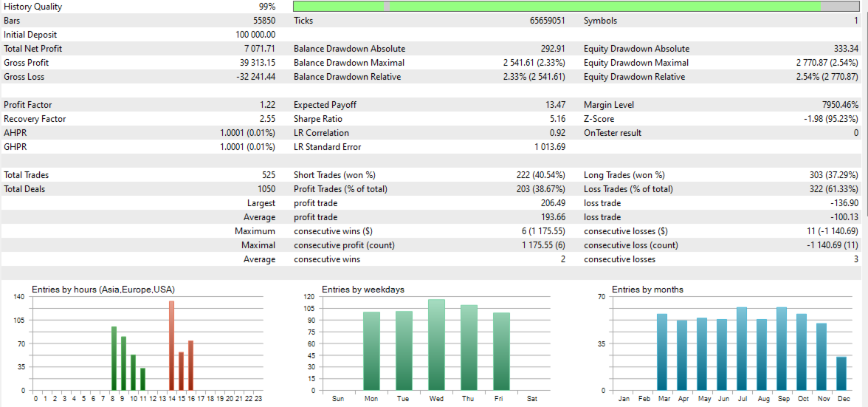868x407 pixels.
Task: Click the Entries by months chart title
Action: [x=647, y=289]
